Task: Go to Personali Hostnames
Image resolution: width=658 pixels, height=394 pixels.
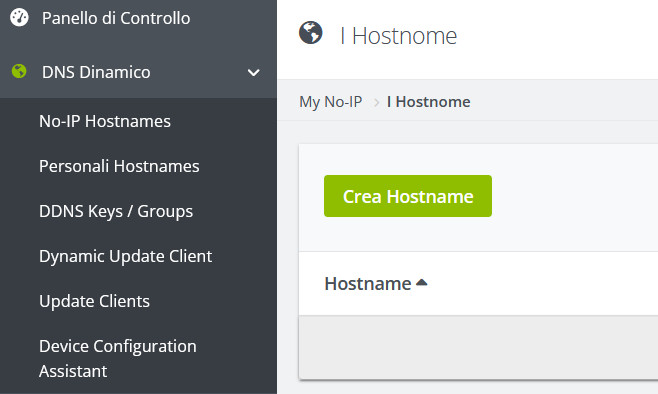Action: point(119,166)
